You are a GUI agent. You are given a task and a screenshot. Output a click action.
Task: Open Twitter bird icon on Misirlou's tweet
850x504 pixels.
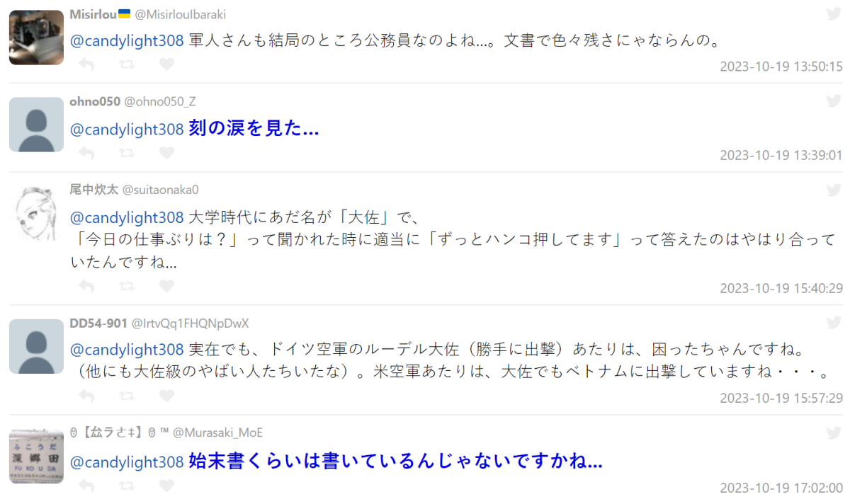pos(834,13)
